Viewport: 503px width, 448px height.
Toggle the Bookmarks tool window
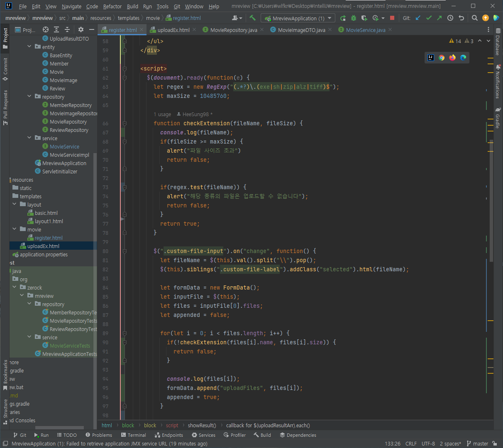click(5, 375)
